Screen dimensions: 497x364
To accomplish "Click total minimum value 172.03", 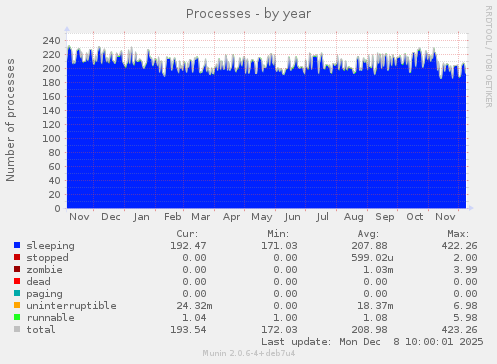I will (279, 330).
